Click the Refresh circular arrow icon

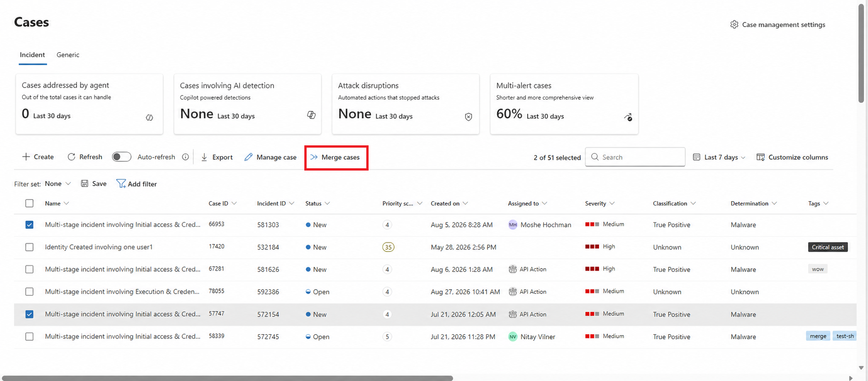point(71,157)
